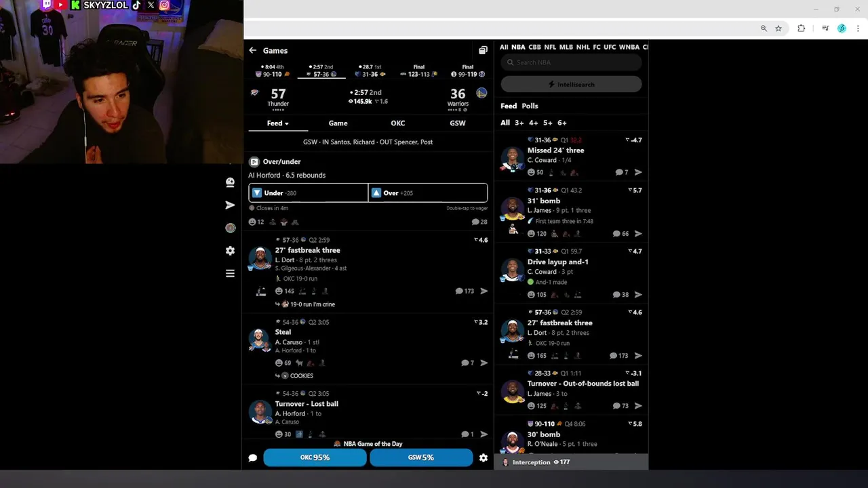Share the L. Dort fastbreak three play in game feed
The height and width of the screenshot is (488, 868).
[484, 291]
